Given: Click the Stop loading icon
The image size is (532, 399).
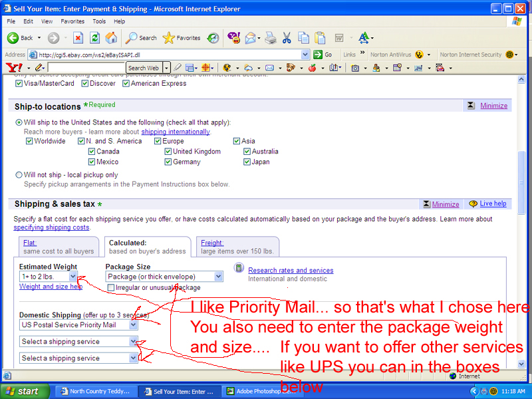Looking at the screenshot, I should tap(78, 38).
